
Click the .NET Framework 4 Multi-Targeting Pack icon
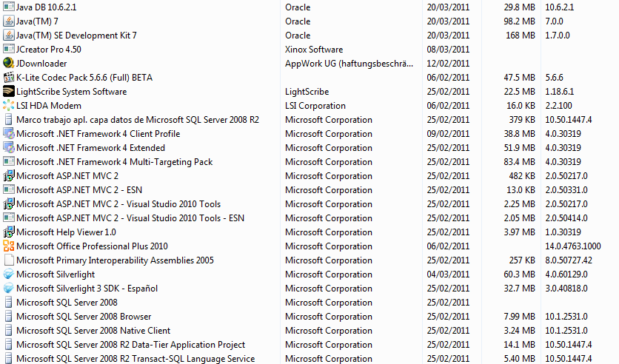(8, 162)
